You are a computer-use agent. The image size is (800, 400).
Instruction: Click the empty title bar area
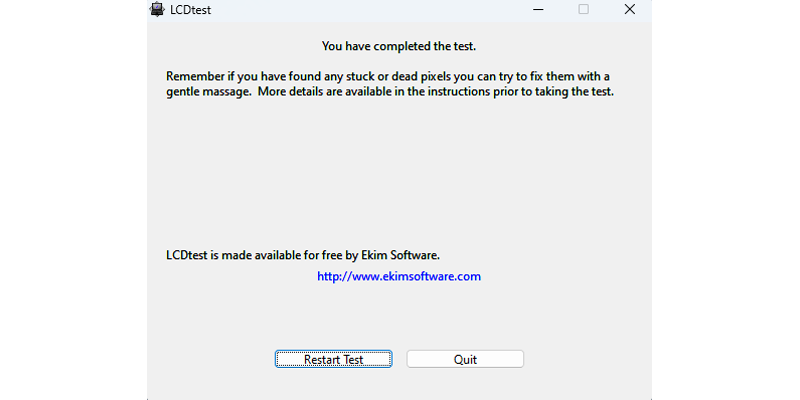[x=380, y=10]
